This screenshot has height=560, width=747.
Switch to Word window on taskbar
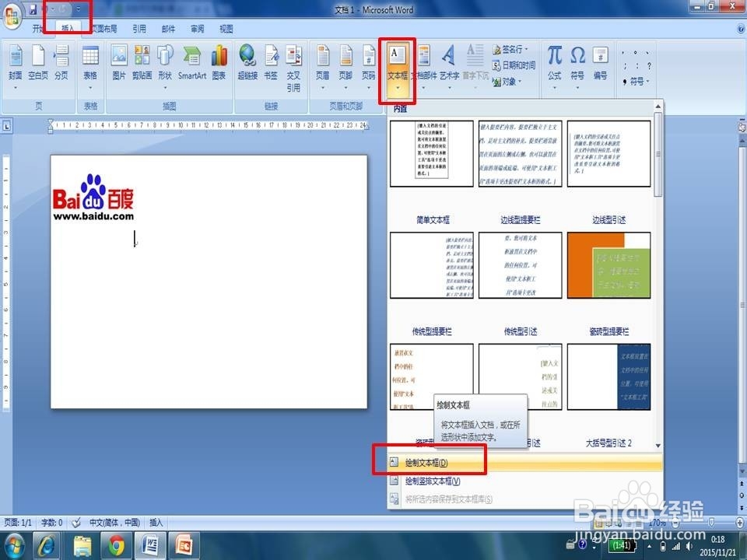coord(150,546)
